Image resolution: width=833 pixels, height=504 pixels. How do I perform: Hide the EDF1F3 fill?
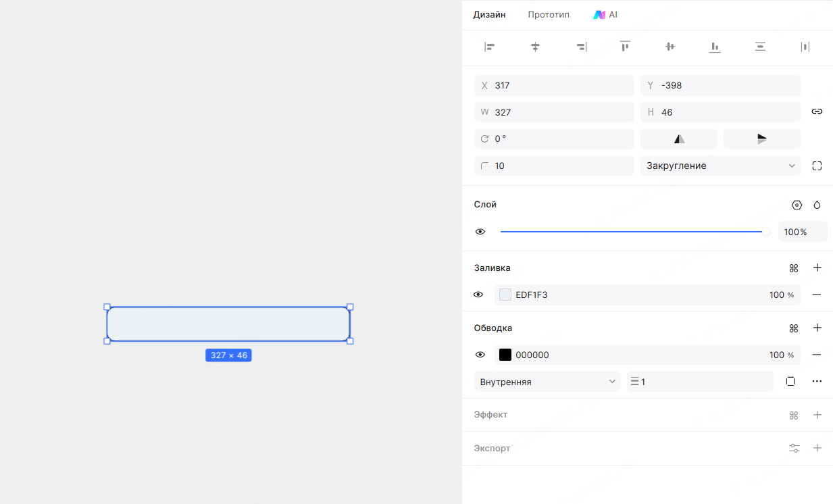478,295
